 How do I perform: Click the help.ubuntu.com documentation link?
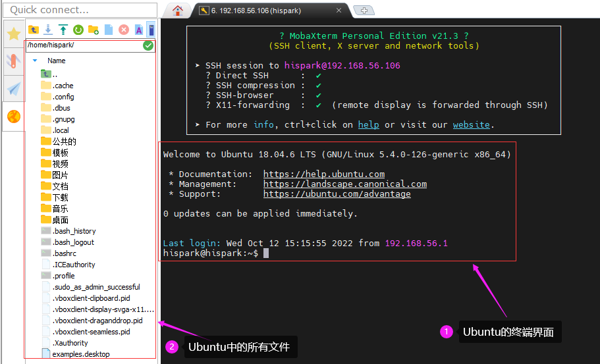click(x=323, y=174)
